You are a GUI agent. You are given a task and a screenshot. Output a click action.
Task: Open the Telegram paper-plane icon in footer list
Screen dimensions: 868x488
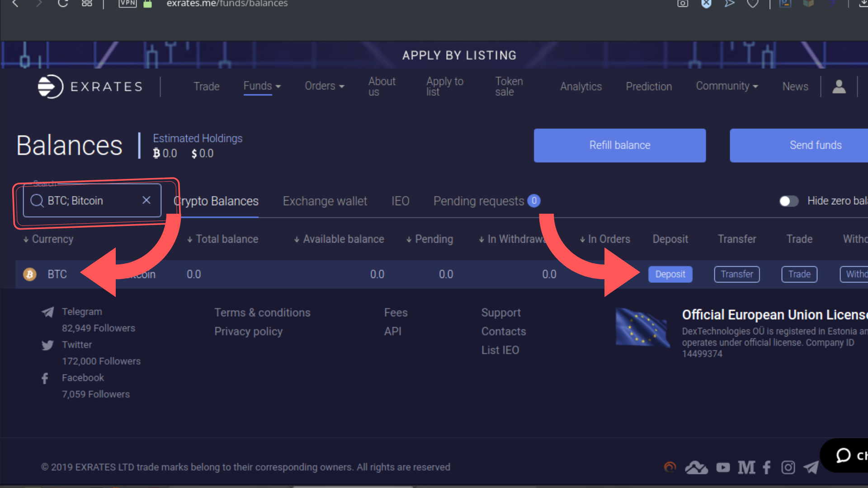pos(48,312)
